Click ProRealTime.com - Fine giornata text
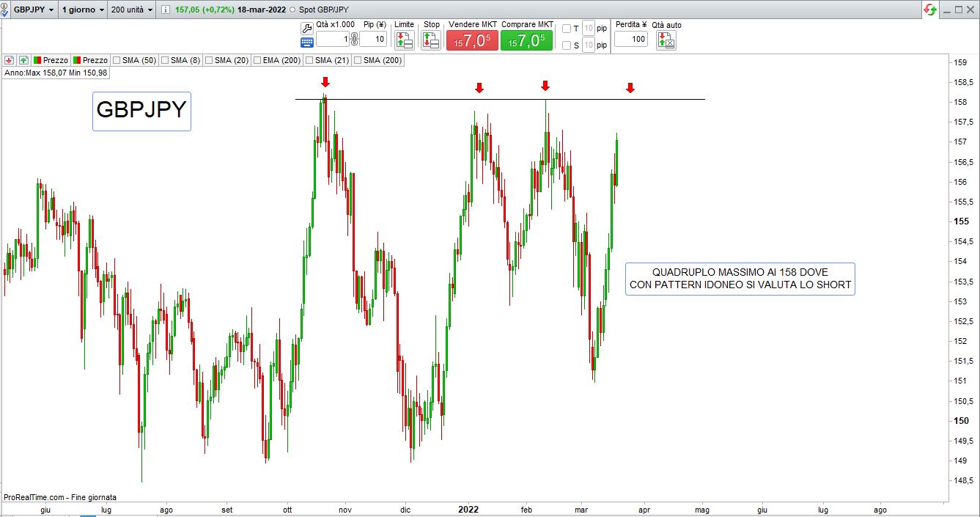980x517 pixels. click(x=60, y=497)
